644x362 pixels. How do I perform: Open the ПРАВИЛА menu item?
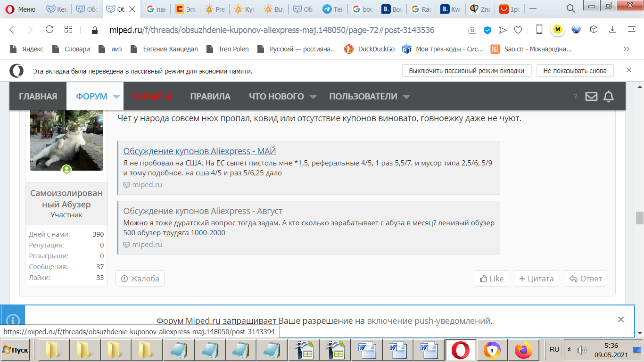[x=210, y=97]
